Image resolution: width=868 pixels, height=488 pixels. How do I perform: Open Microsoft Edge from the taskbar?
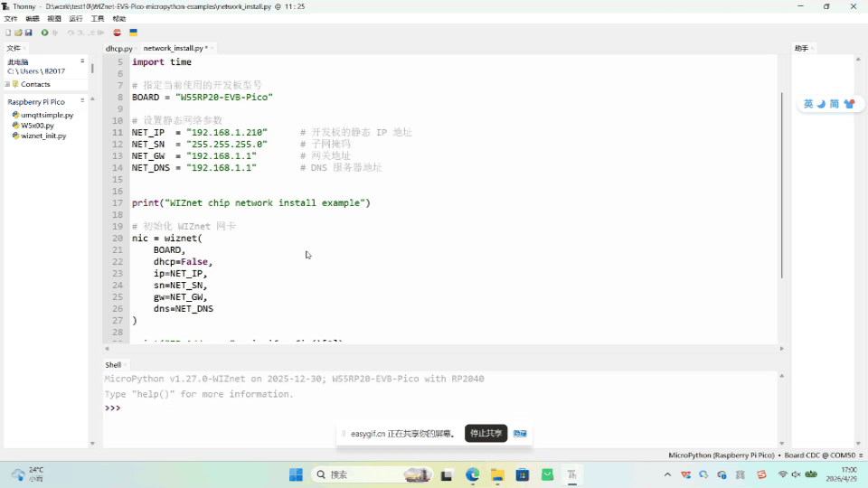click(472, 474)
